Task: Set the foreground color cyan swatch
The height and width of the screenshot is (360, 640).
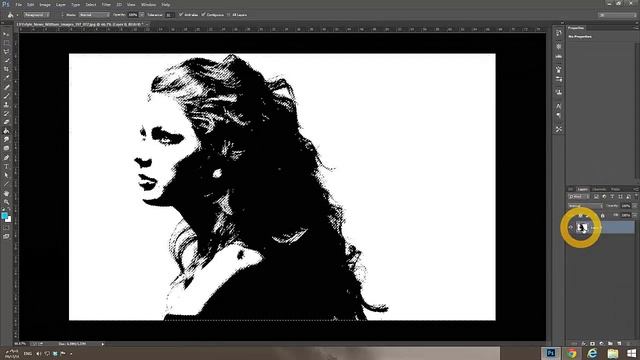Action: tap(4, 215)
